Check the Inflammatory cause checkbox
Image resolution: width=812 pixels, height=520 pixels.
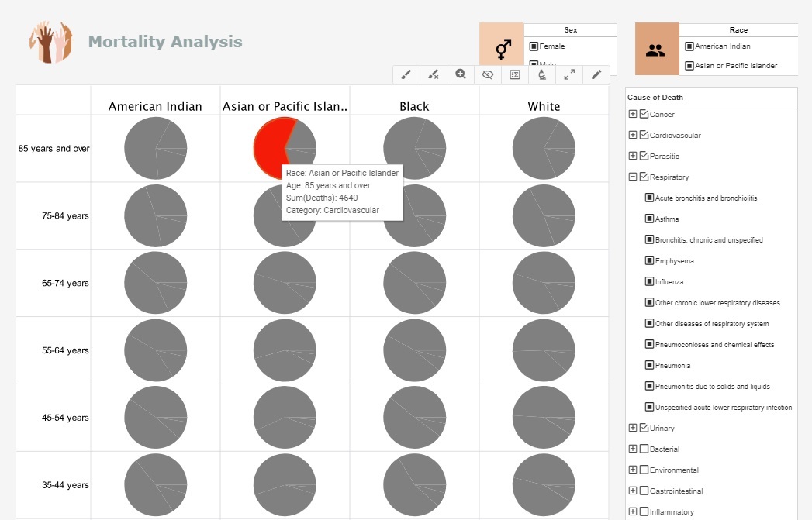pyautogui.click(x=644, y=511)
